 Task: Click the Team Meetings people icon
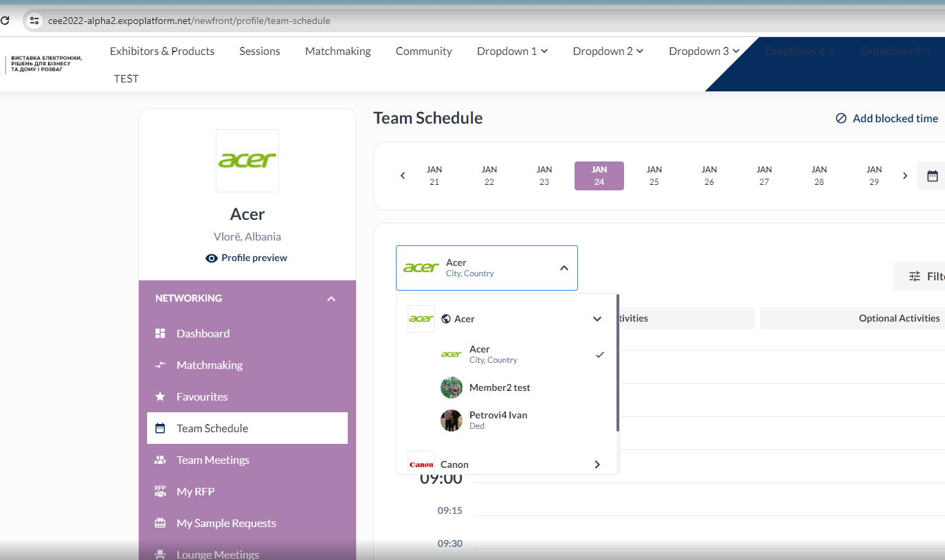point(160,460)
